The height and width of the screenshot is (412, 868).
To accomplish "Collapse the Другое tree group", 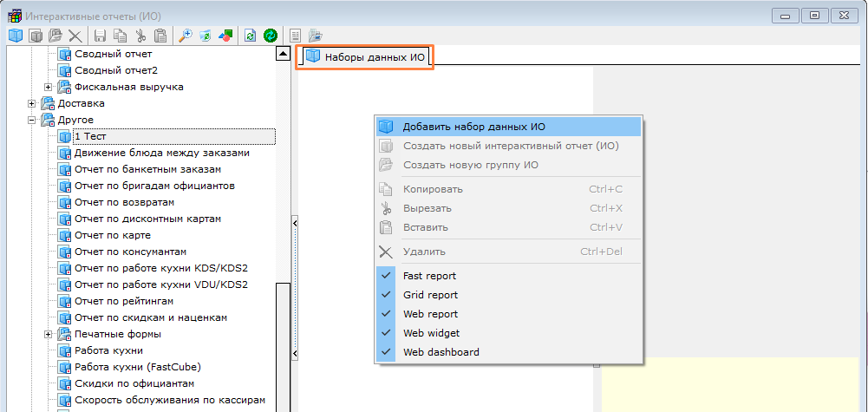I will 32,120.
